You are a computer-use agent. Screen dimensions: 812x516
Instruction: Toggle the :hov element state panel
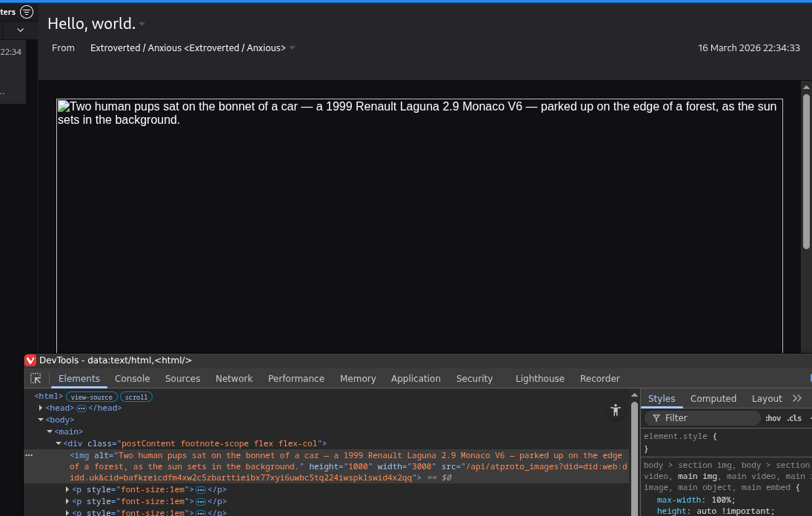click(773, 418)
